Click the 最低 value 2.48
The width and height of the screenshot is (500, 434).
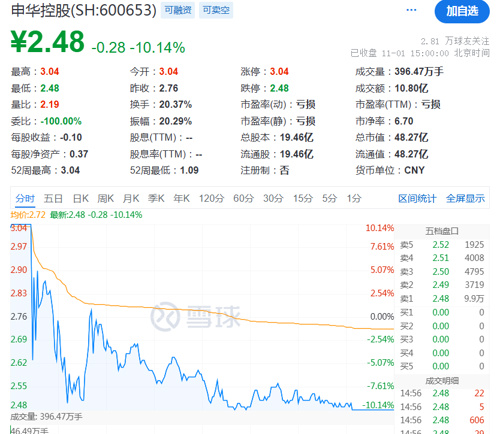pyautogui.click(x=50, y=88)
